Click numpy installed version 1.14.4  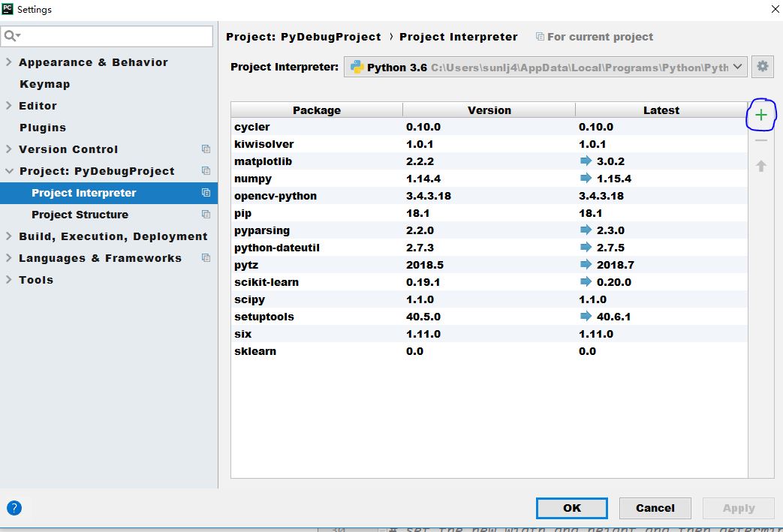click(423, 179)
